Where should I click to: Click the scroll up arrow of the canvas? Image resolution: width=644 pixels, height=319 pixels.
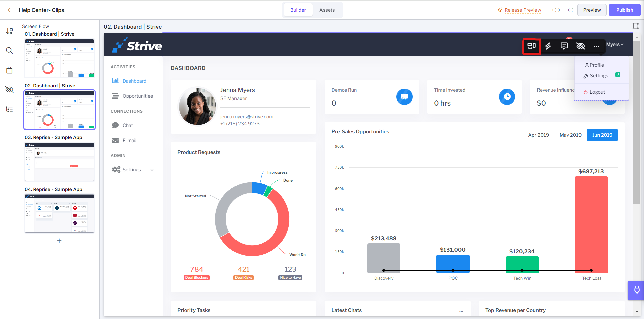click(x=637, y=37)
